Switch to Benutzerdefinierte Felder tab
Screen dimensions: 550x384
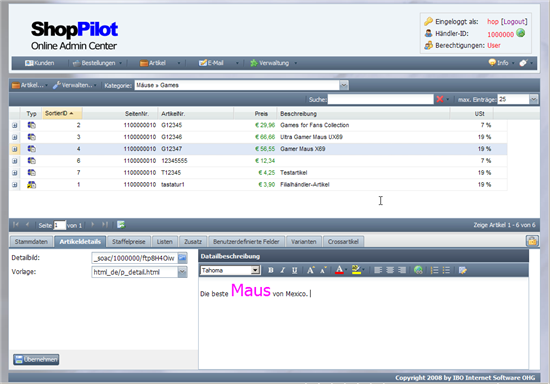pyautogui.click(x=246, y=241)
